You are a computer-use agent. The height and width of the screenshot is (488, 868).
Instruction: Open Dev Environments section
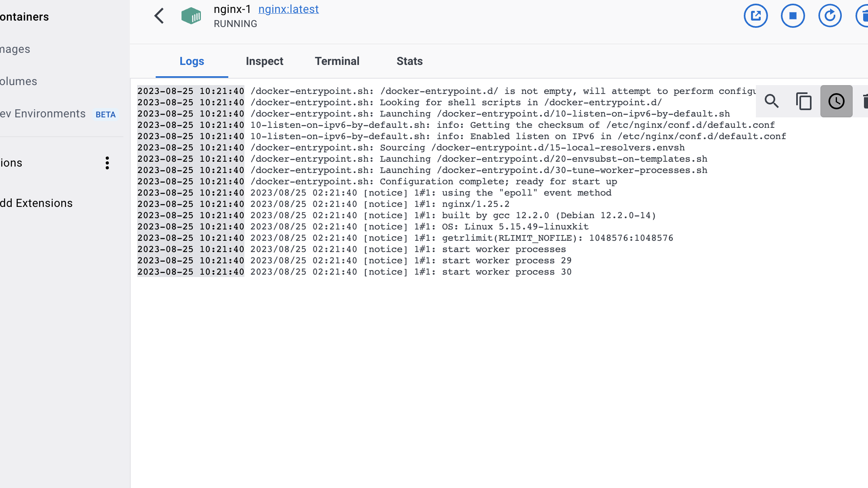[43, 114]
